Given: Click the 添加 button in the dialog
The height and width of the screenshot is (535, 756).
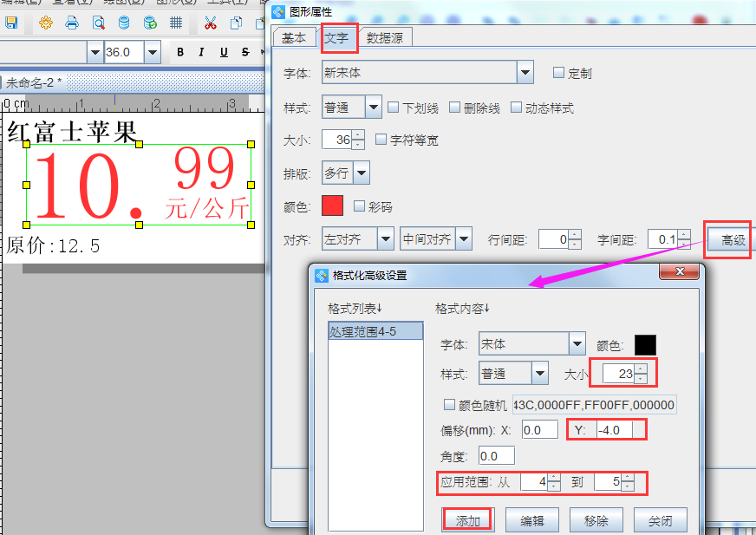Looking at the screenshot, I should point(467,519).
